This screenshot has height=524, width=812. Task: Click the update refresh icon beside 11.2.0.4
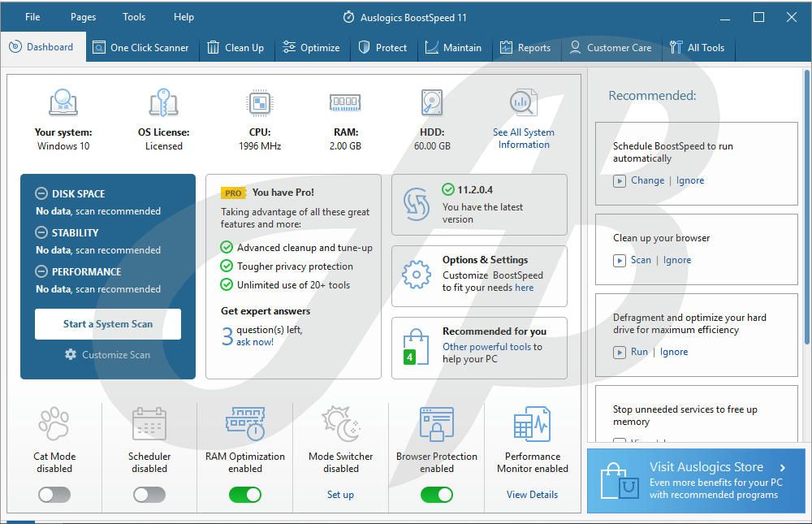417,204
